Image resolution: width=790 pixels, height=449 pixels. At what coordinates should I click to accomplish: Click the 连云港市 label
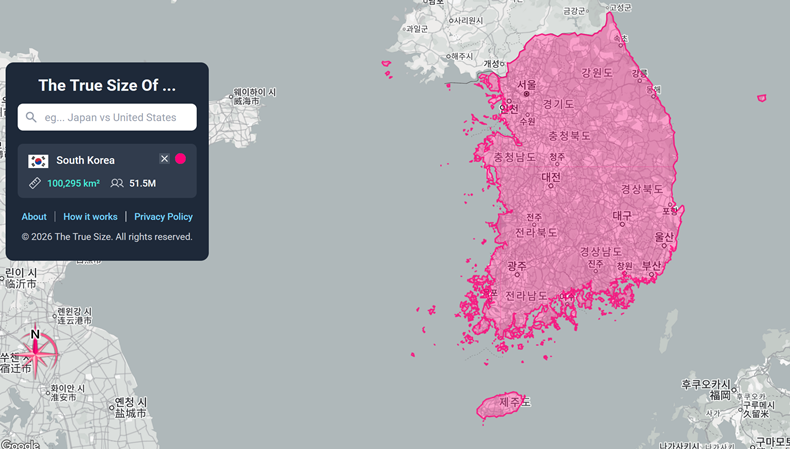coord(75,320)
